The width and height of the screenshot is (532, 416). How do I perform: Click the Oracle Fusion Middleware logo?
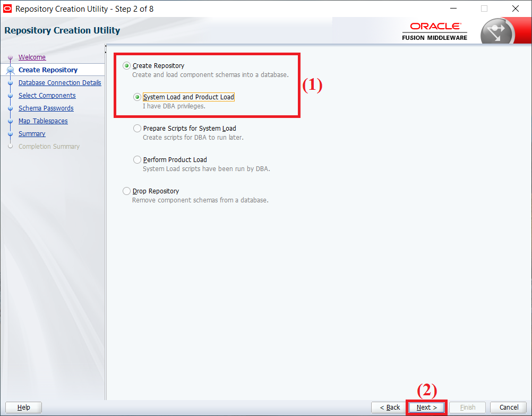point(435,31)
